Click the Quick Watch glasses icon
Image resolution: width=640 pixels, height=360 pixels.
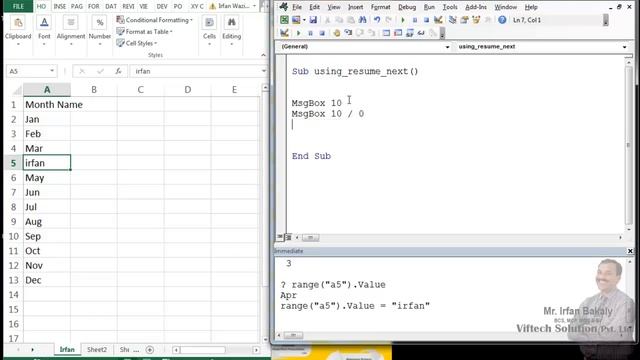tap(421, 33)
